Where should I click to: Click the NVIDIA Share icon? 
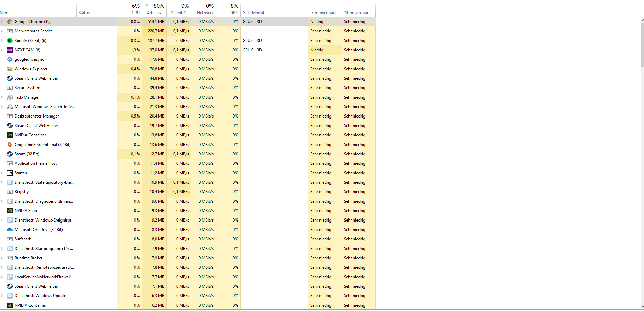[x=10, y=211]
